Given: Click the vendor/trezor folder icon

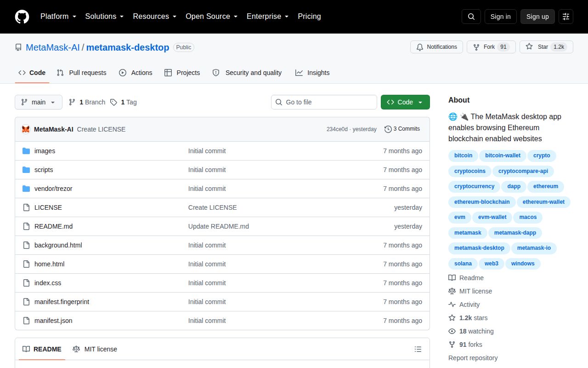Looking at the screenshot, I should (26, 189).
